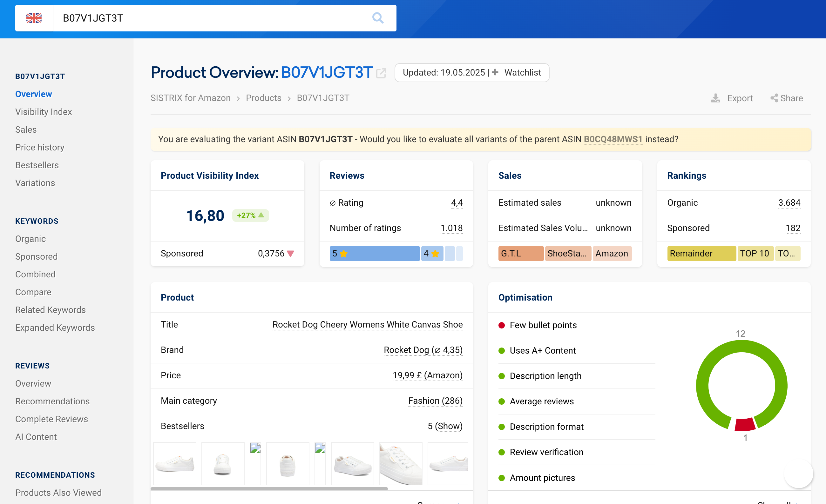The width and height of the screenshot is (826, 504).
Task: Open the 19,99 £ (Amazon) price link
Action: (427, 375)
